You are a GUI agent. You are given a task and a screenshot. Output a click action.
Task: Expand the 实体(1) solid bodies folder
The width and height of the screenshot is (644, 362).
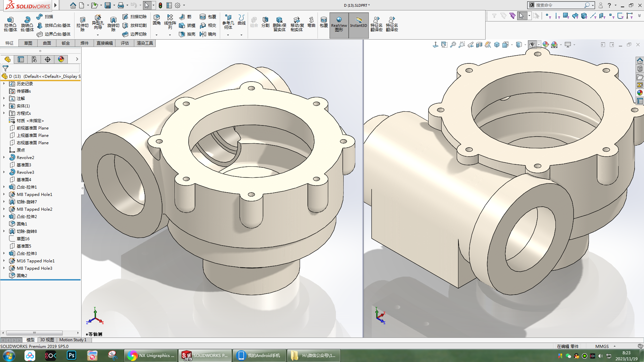pyautogui.click(x=4, y=106)
